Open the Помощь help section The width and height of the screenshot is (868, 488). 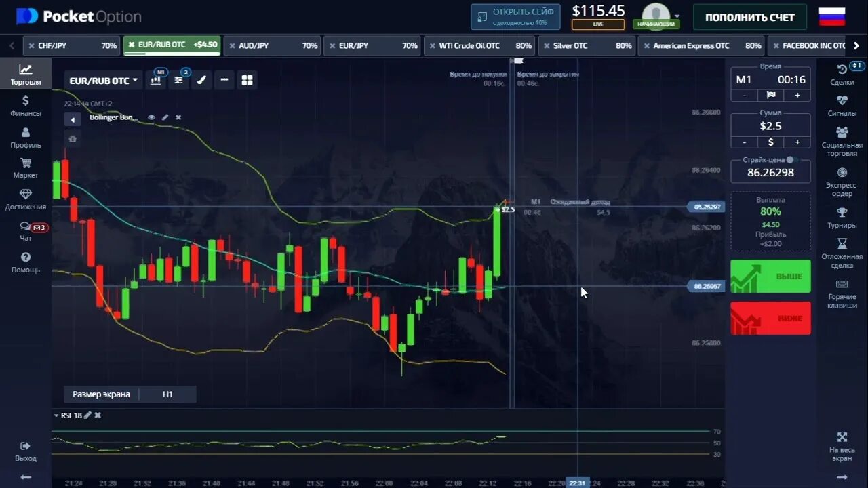[x=25, y=262]
